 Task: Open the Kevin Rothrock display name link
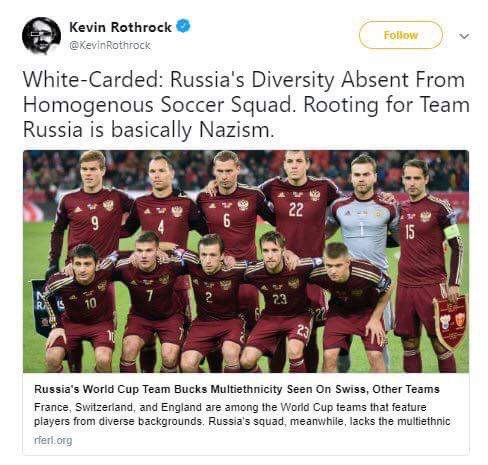coord(120,27)
